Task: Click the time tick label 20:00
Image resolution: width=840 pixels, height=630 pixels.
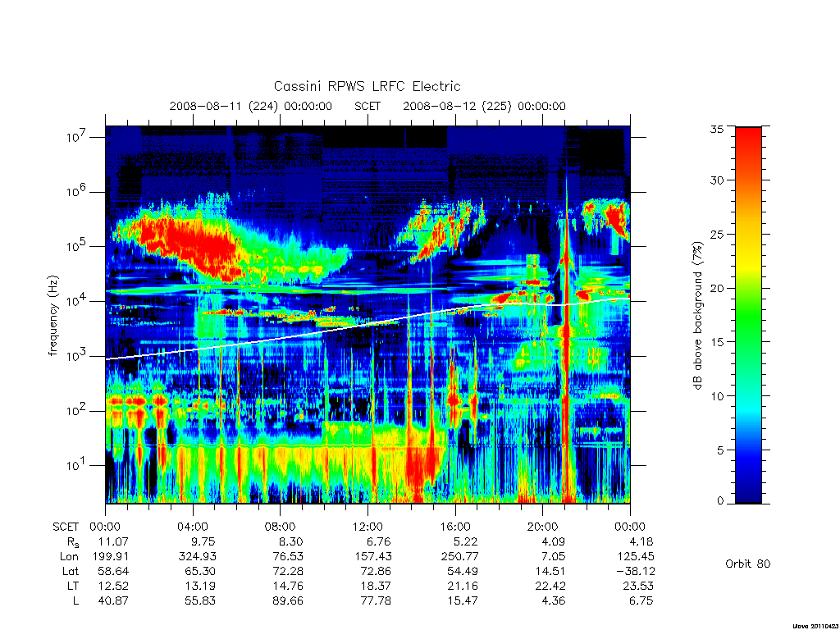Action: 542,527
